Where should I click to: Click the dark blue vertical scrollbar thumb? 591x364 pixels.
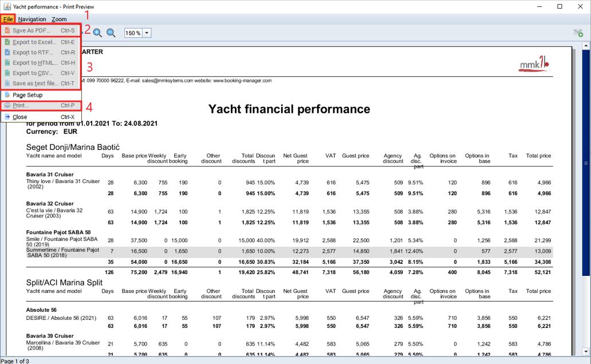click(x=586, y=163)
